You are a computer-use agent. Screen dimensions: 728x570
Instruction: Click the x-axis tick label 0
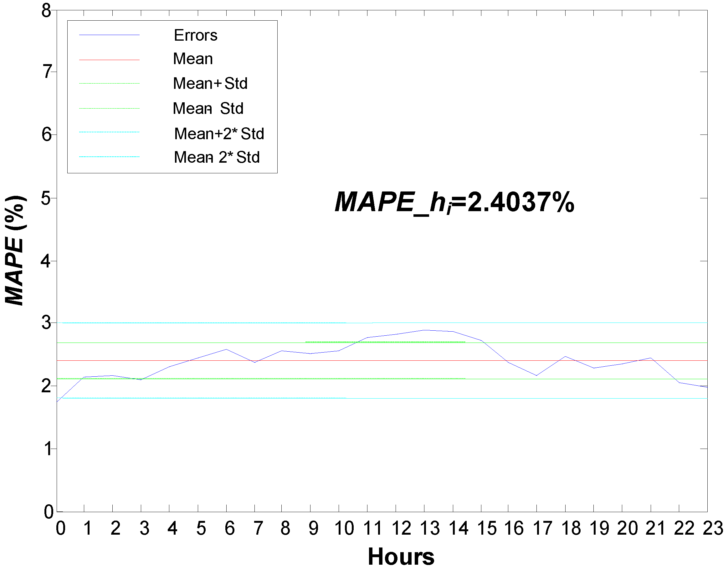point(60,529)
